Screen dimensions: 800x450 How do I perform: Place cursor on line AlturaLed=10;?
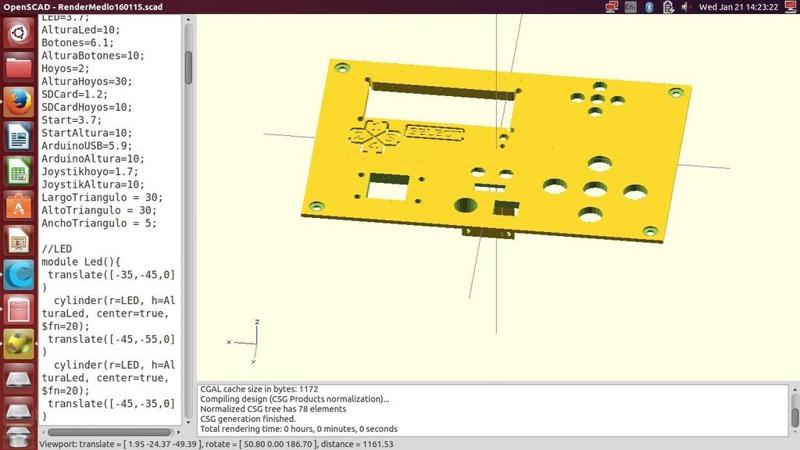pyautogui.click(x=81, y=30)
